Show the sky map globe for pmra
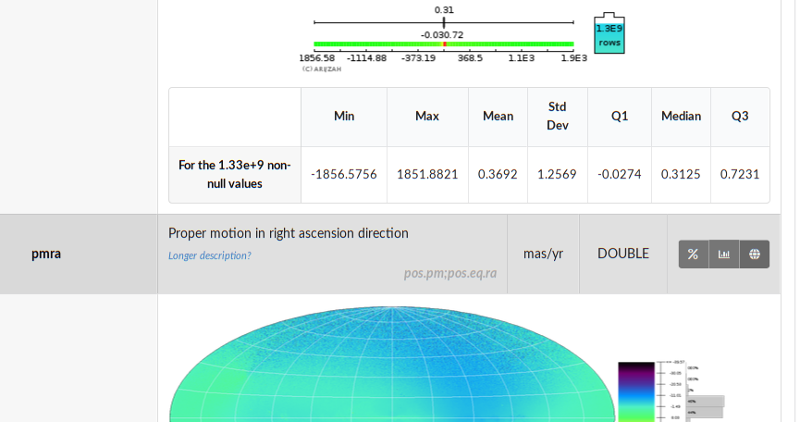Viewport: 800px width, 422px height. (x=755, y=254)
